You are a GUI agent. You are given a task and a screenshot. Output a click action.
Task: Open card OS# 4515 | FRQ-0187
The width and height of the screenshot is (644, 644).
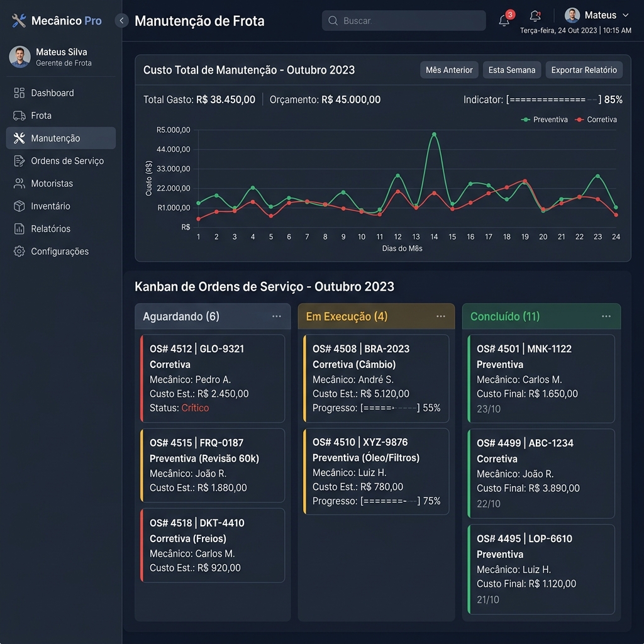213,465
